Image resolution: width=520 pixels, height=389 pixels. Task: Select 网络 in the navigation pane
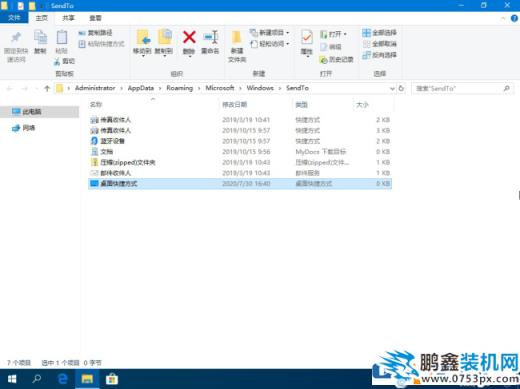coord(23,128)
